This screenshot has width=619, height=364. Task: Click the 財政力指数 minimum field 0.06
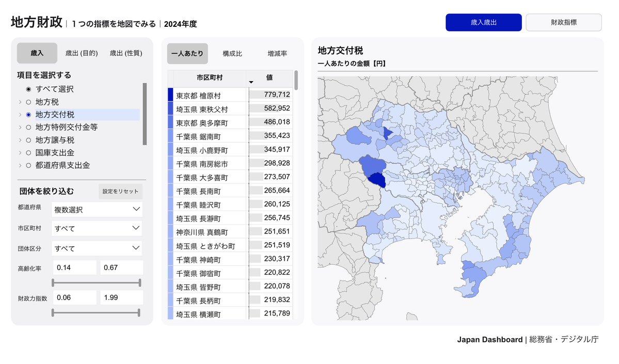[x=75, y=298]
